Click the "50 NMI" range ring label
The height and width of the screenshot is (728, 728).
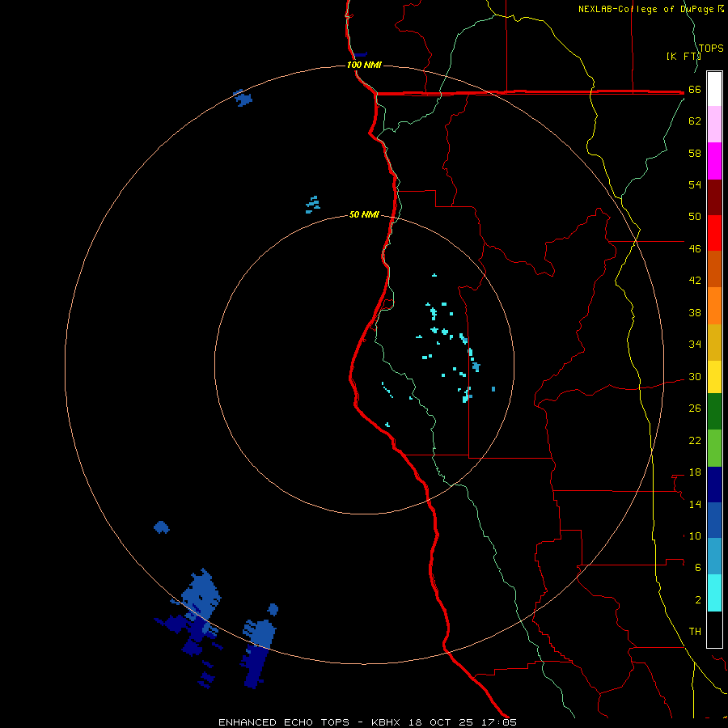(x=364, y=214)
